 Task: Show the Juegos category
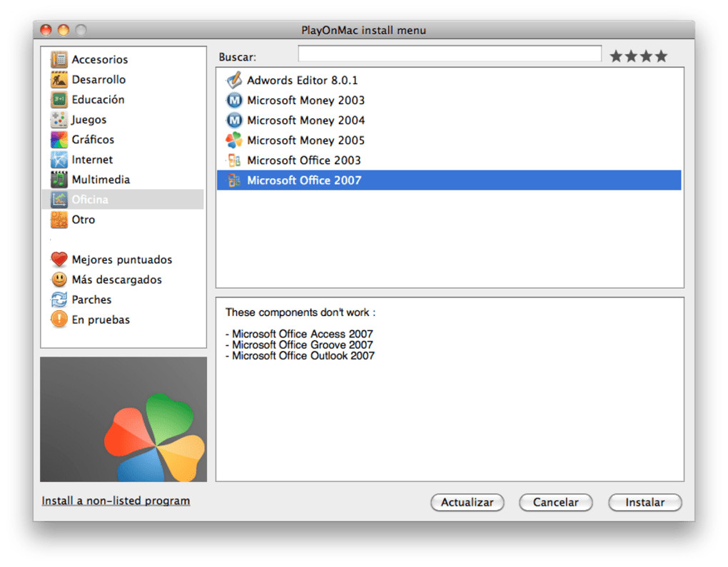(x=89, y=120)
